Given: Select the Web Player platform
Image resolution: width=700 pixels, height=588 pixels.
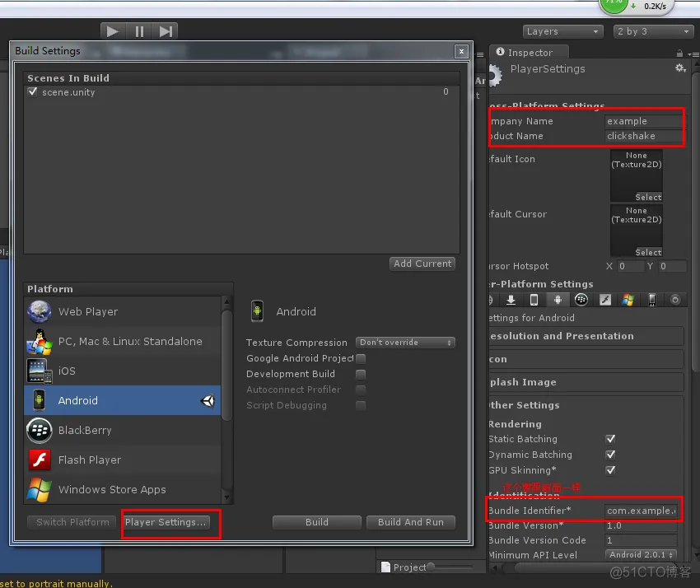Looking at the screenshot, I should point(123,311).
